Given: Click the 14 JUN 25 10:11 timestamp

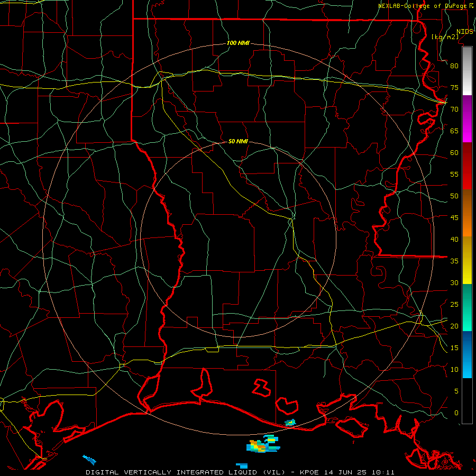Looking at the screenshot, I should 359,472.
